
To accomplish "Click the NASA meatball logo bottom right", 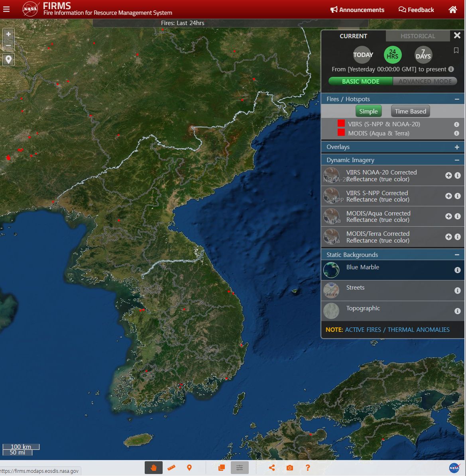I will tap(454, 468).
